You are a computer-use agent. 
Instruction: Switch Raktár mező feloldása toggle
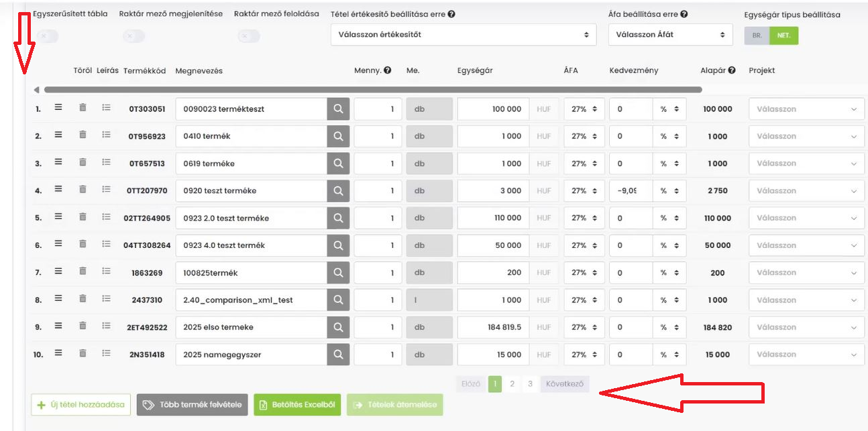coord(249,36)
